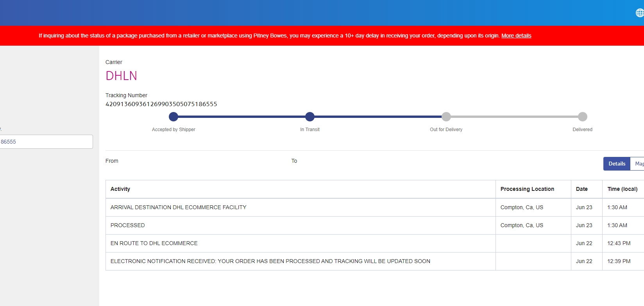Click the tracking number text under Tracking Number
The height and width of the screenshot is (306, 644).
coord(161,104)
